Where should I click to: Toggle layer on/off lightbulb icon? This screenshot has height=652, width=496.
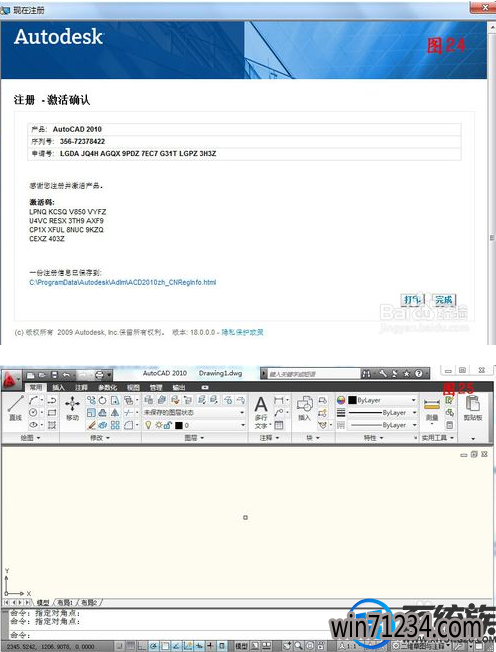coord(148,425)
